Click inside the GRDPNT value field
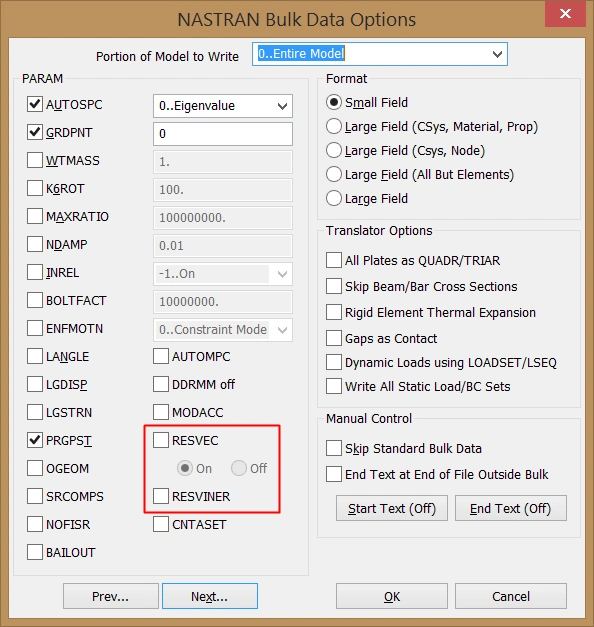 pyautogui.click(x=223, y=134)
